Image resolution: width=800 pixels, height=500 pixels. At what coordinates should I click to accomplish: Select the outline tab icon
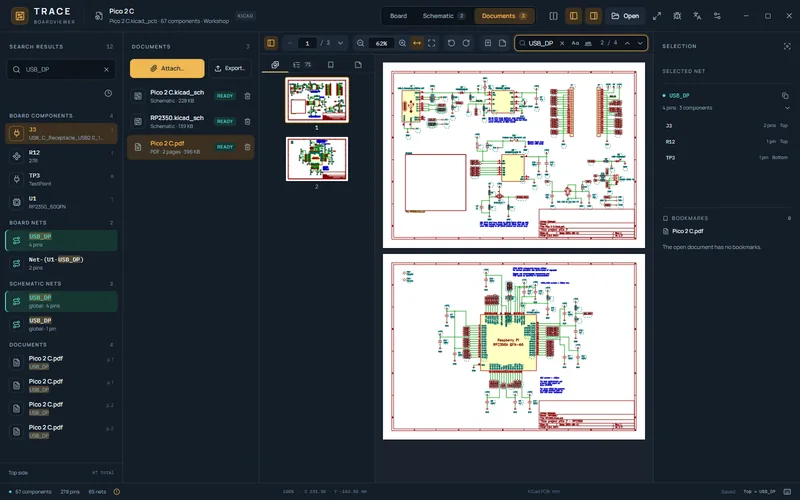(302, 65)
